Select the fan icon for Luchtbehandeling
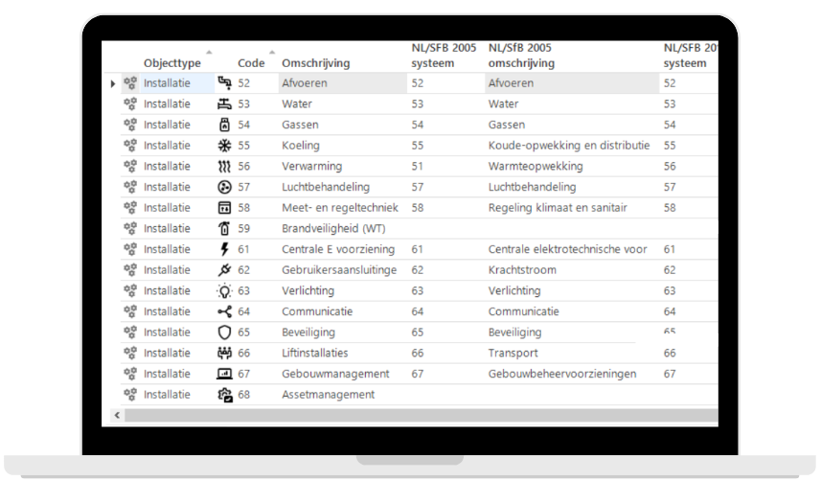 pyautogui.click(x=225, y=187)
